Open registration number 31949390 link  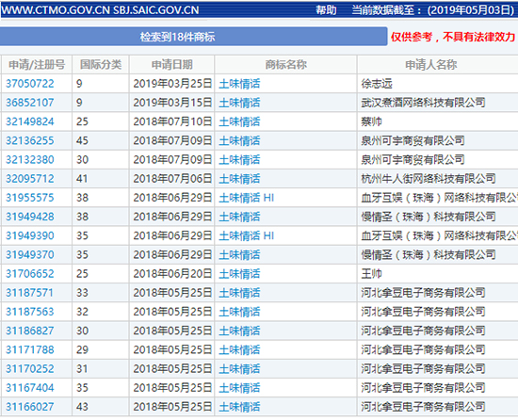click(x=30, y=235)
